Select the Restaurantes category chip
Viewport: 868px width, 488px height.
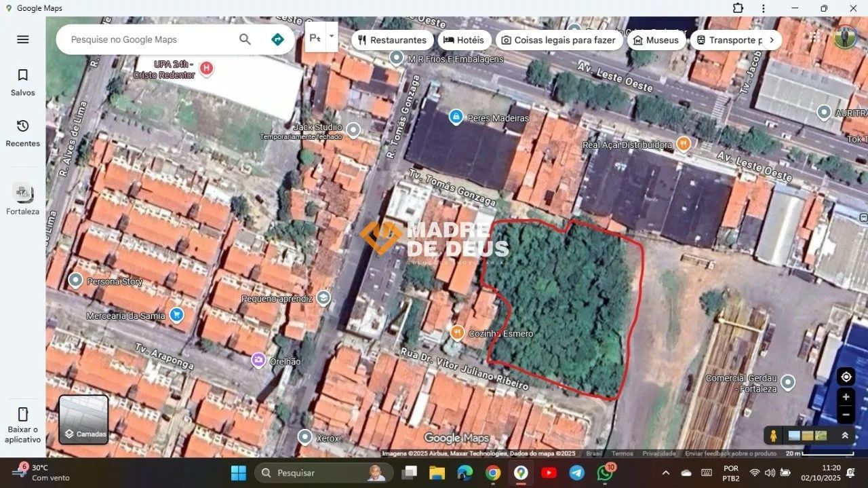(392, 40)
